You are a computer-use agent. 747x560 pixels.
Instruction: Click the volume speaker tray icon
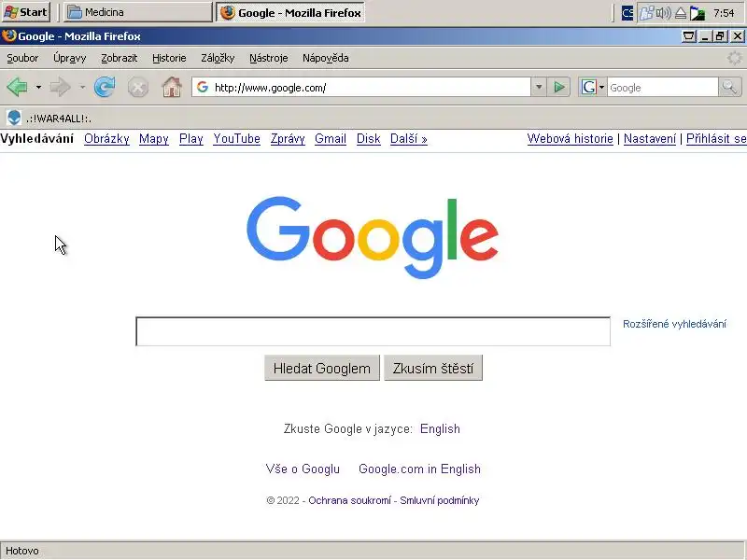coord(663,13)
